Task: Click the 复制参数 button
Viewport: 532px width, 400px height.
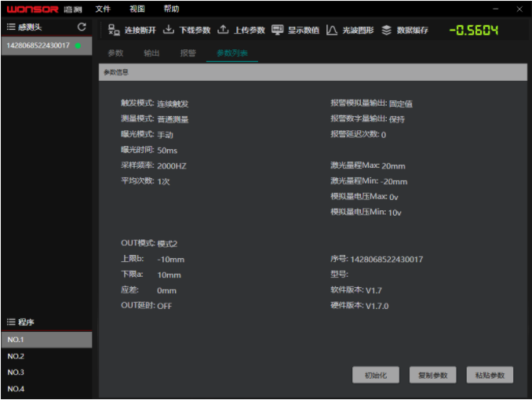Action: (x=432, y=375)
